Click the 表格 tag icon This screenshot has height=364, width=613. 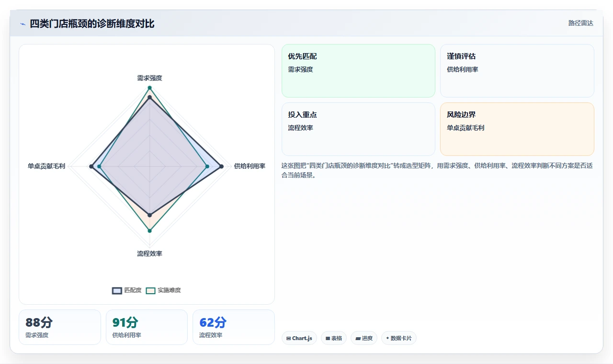(328, 338)
